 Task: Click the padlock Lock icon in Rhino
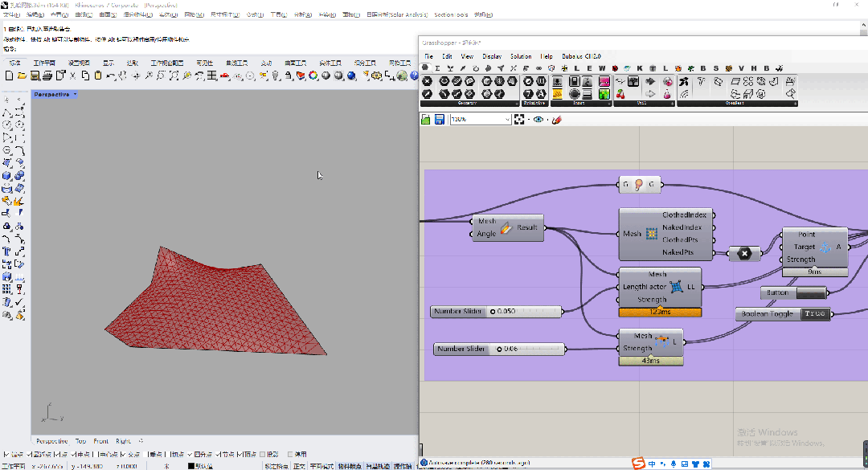(x=289, y=76)
